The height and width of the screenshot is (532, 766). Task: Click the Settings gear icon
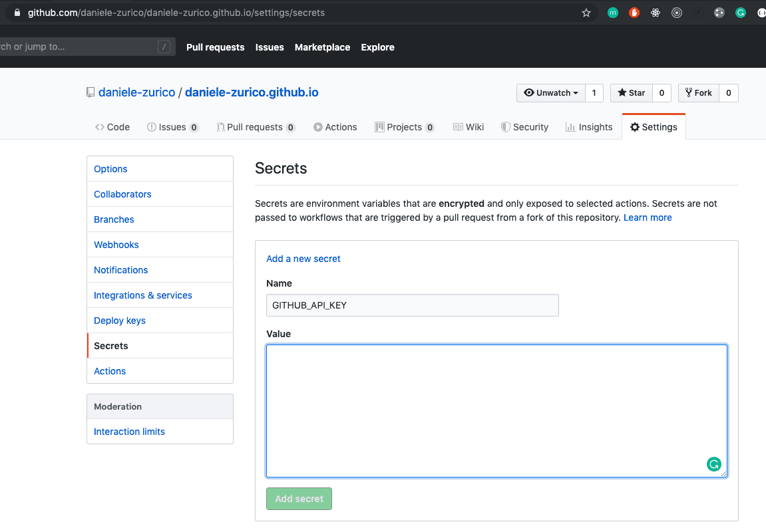tap(635, 127)
